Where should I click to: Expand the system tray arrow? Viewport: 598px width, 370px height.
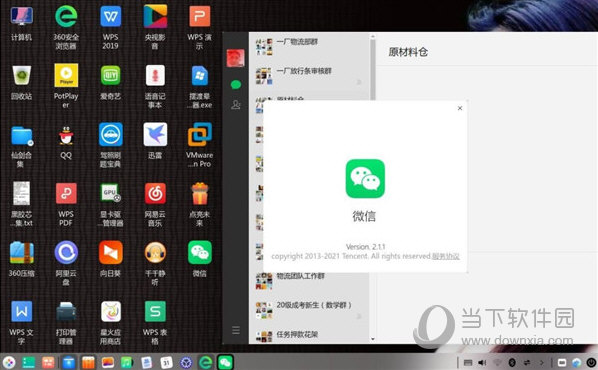[541, 363]
